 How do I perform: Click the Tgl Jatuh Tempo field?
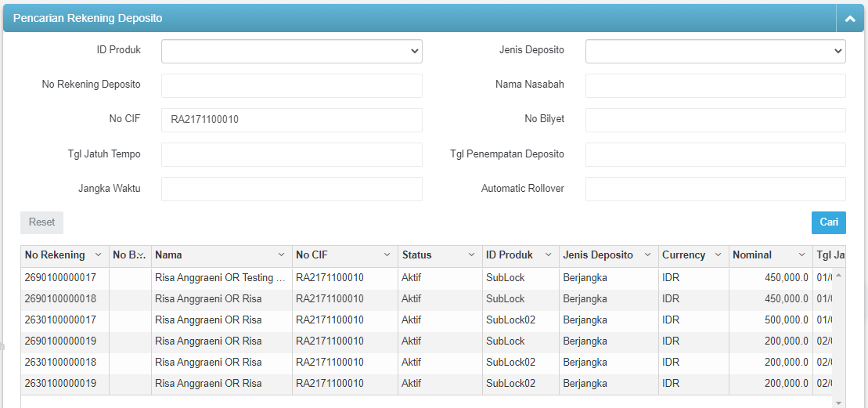pos(291,154)
